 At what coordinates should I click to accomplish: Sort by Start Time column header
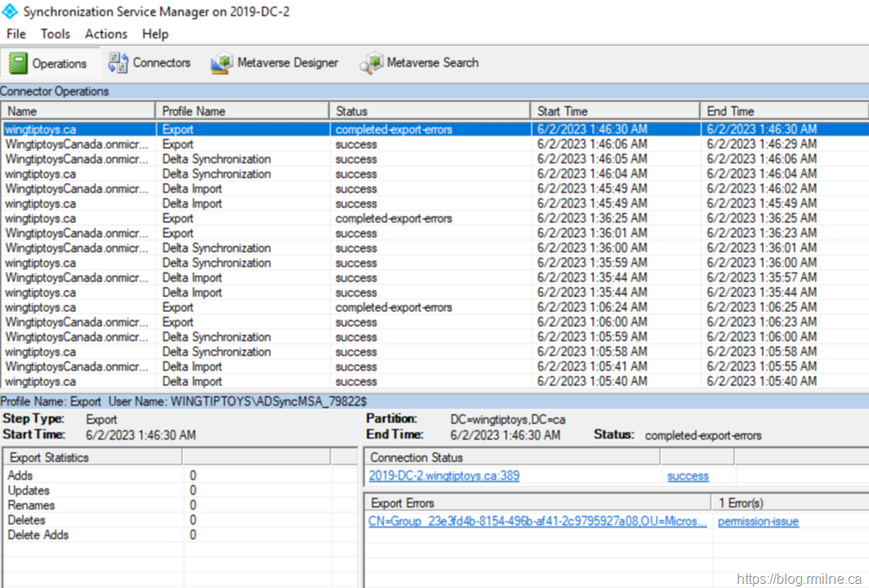(x=616, y=111)
